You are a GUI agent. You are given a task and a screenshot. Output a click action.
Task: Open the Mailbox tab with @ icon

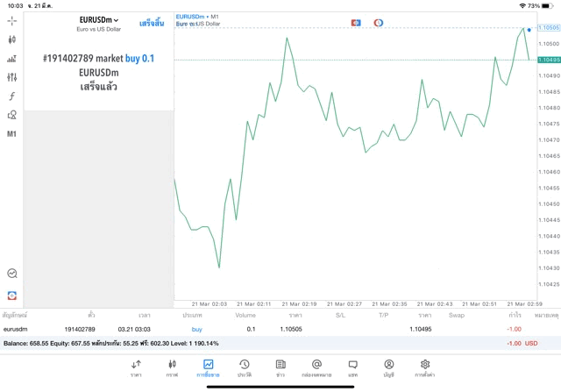point(316,368)
